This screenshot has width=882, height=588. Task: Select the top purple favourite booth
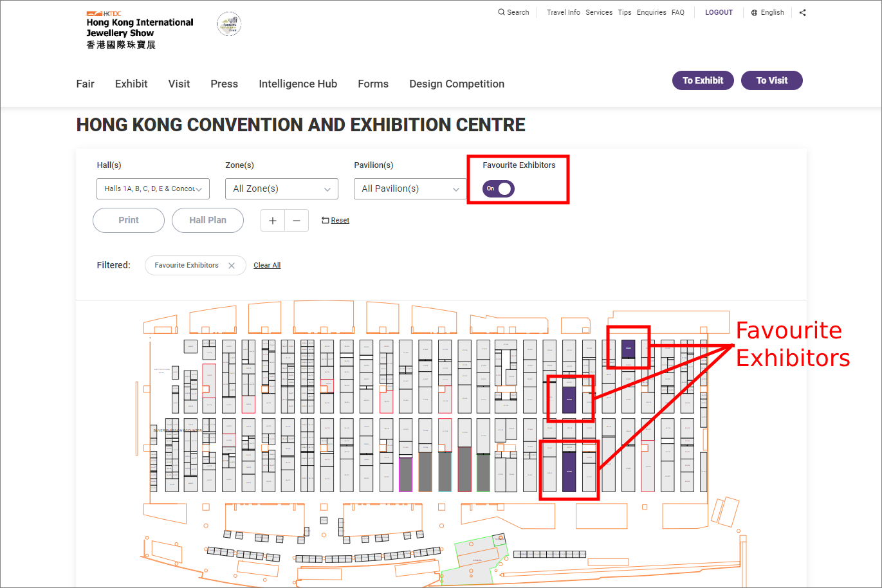(629, 349)
